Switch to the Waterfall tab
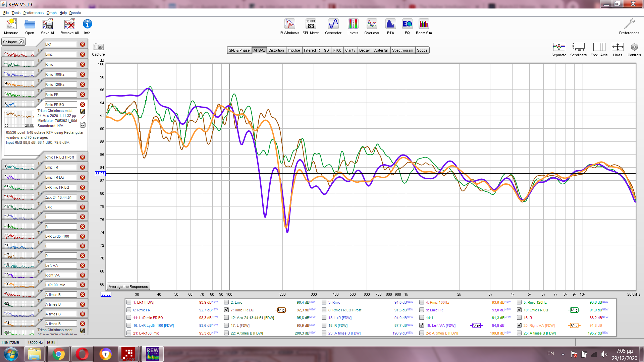Image resolution: width=644 pixels, height=362 pixels. [x=381, y=50]
